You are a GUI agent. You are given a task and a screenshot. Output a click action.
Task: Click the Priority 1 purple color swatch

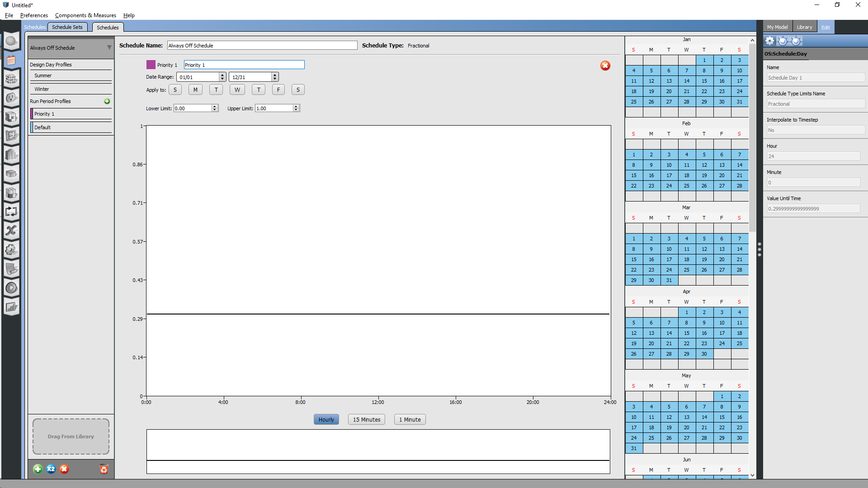point(151,65)
